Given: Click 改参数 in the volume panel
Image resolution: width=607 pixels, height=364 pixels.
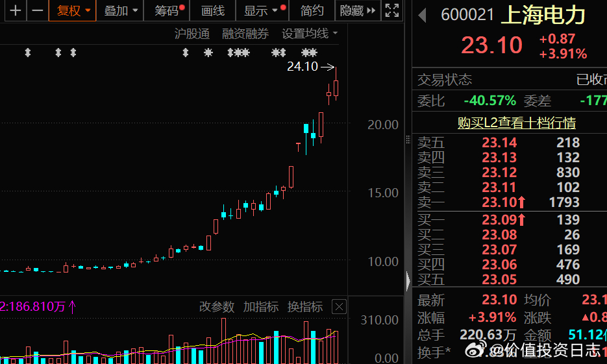Looking at the screenshot, I should 217,307.
